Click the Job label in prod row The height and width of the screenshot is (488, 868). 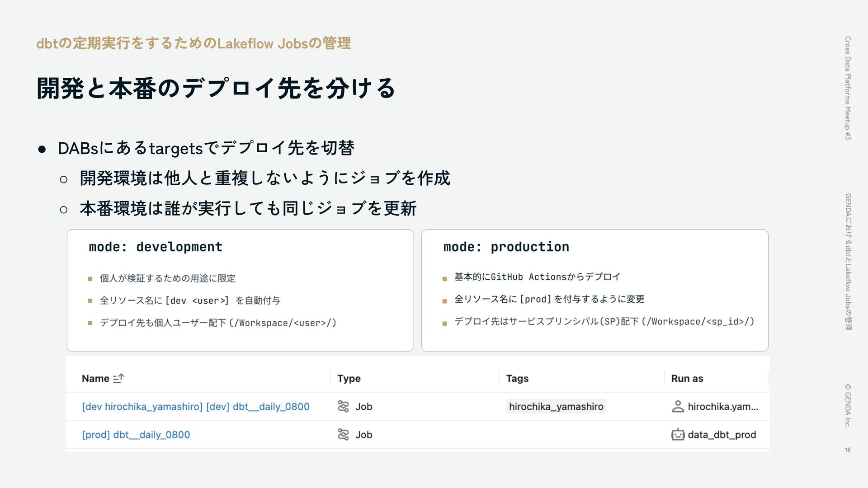click(364, 435)
